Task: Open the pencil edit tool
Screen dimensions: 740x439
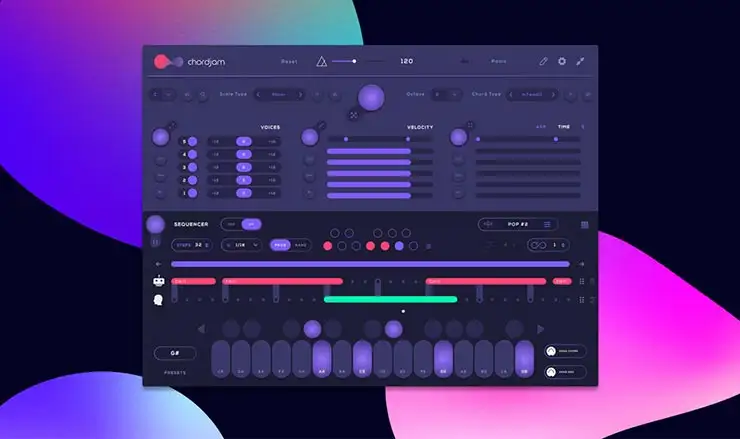Action: (543, 61)
